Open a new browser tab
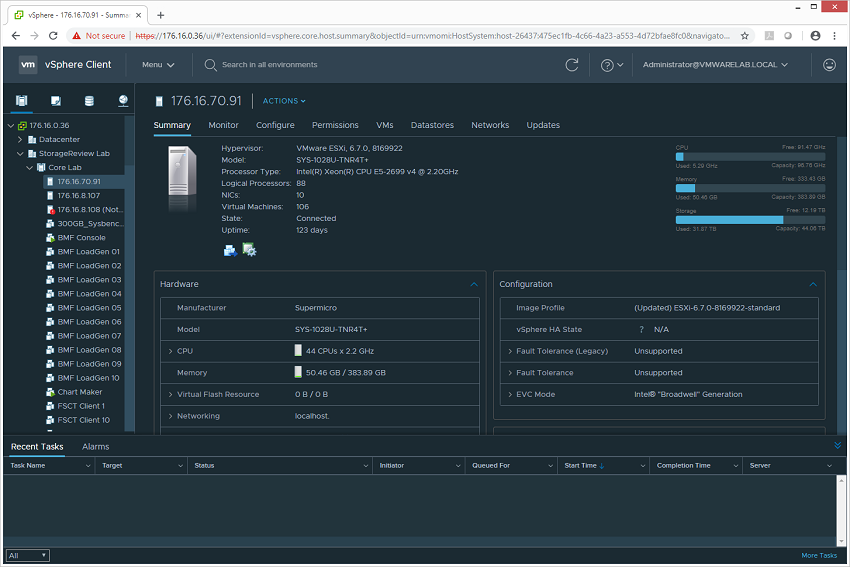 coord(160,15)
